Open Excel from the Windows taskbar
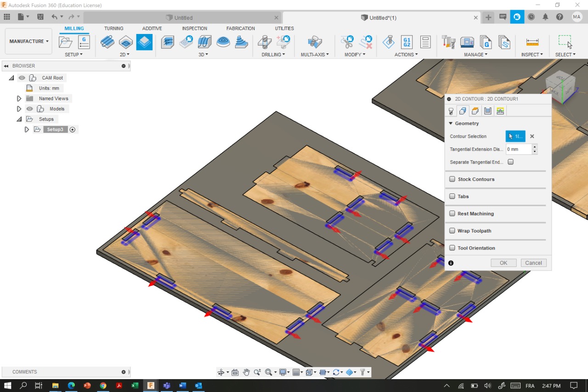This screenshot has width=588, height=392. pyautogui.click(x=135, y=386)
